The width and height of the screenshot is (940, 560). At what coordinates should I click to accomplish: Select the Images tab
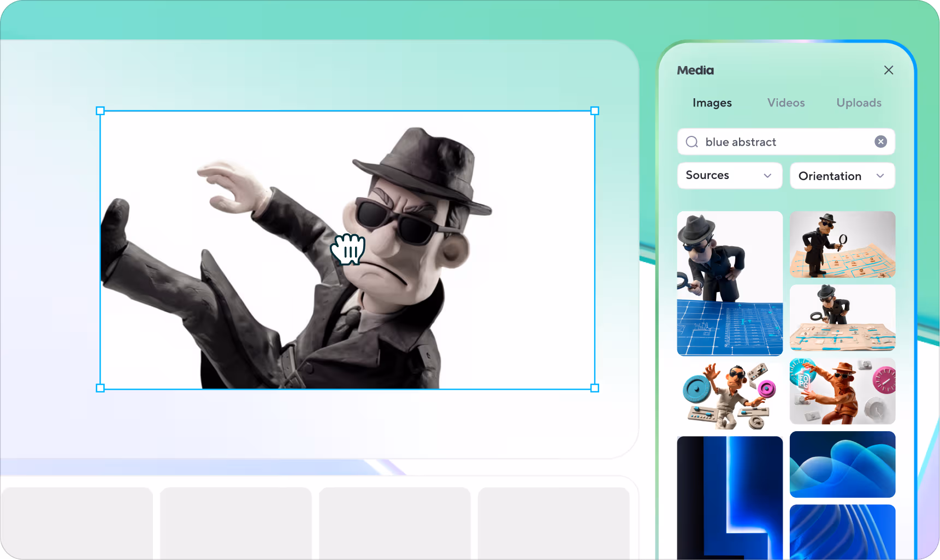pyautogui.click(x=712, y=103)
